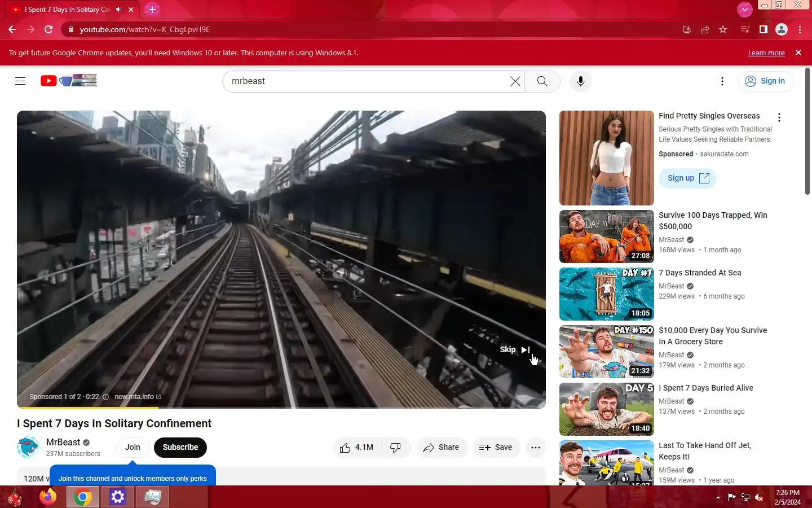Install app icon in address bar
This screenshot has height=508, width=812.
[686, 29]
